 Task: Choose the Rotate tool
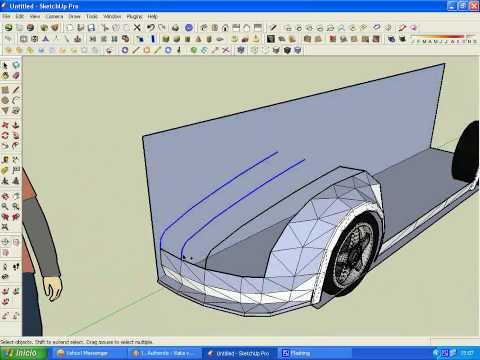(x=5, y=136)
